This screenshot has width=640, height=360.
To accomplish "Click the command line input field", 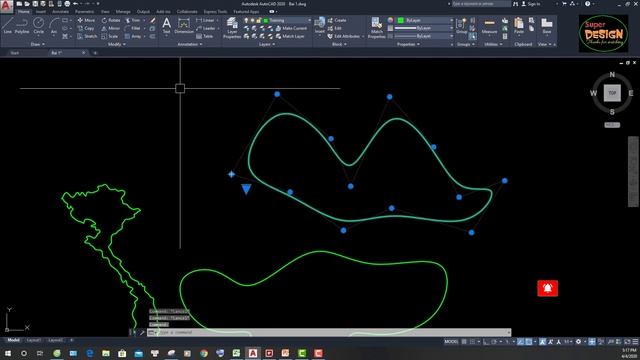I will click(331, 332).
